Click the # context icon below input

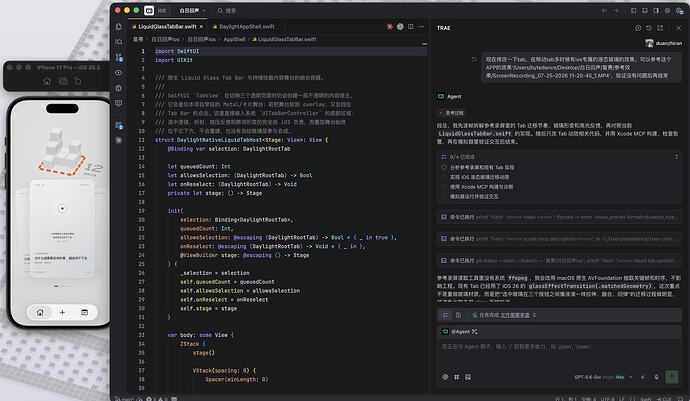[x=456, y=377]
